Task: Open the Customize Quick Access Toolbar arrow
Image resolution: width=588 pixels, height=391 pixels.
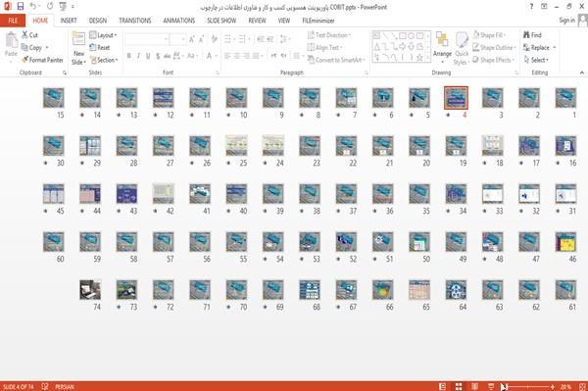Action: click(x=73, y=7)
